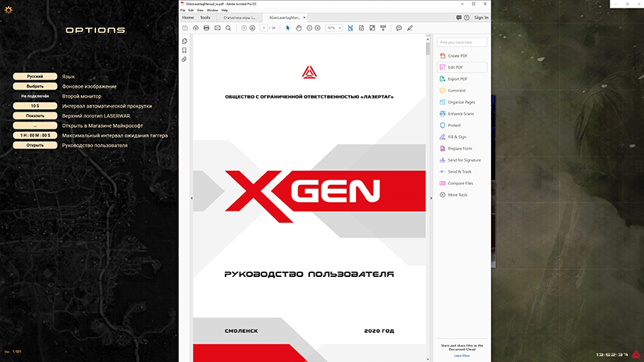Switch to the Статистика игры document tab
644x362 pixels.
point(240,18)
